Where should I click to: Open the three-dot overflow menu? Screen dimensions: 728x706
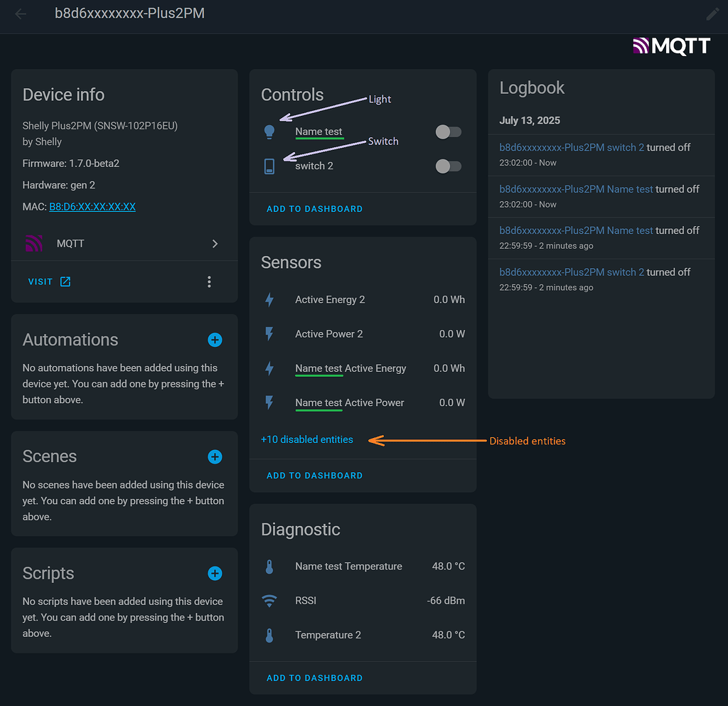pyautogui.click(x=209, y=282)
